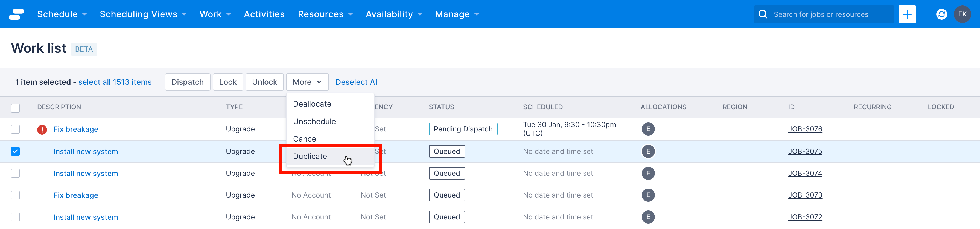Click the search magnifier icon
Screen dimensions: 980x229
pos(763,14)
